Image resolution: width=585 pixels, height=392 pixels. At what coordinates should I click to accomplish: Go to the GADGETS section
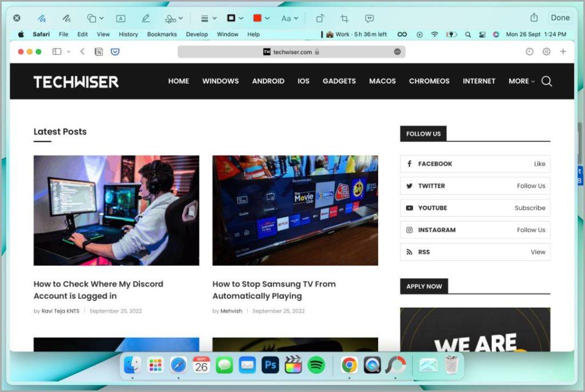[x=339, y=81]
